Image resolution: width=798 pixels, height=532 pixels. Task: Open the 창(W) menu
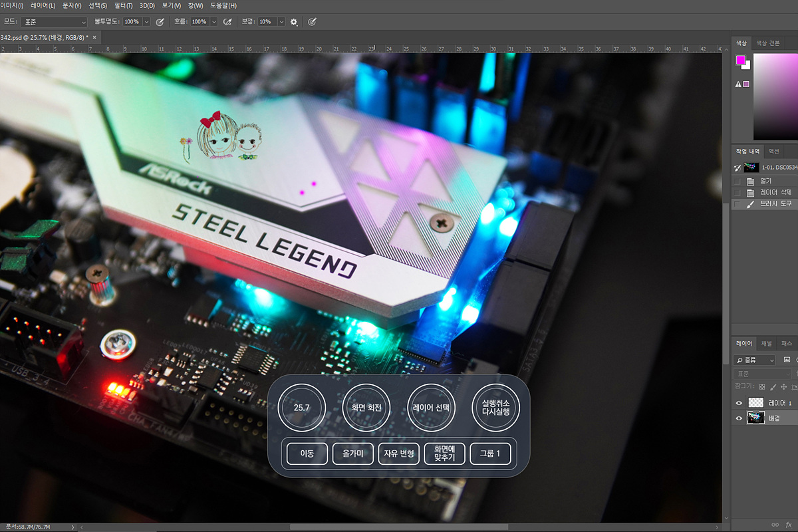point(196,5)
